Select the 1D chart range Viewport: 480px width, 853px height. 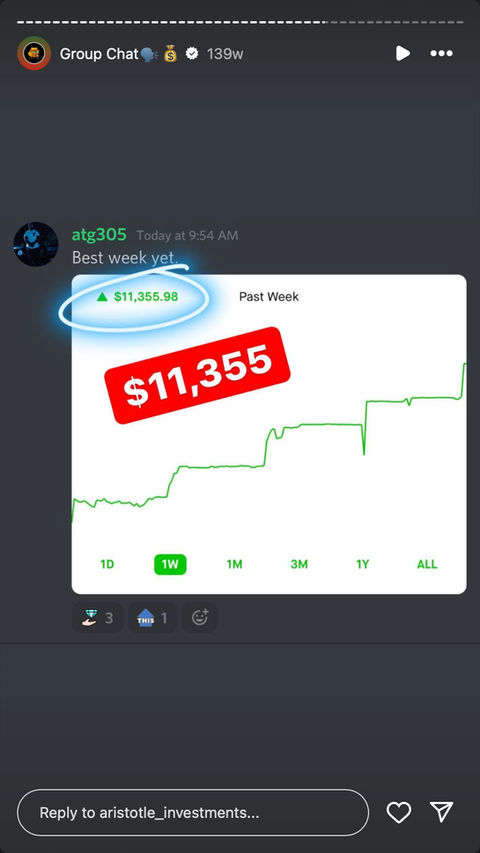click(107, 564)
